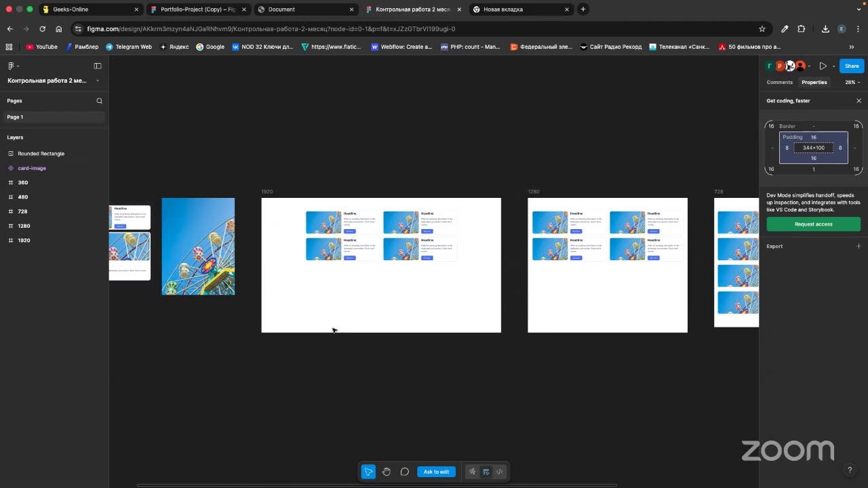Viewport: 868px width, 488px height.
Task: Open the Яндекс bookmark
Action: (174, 47)
